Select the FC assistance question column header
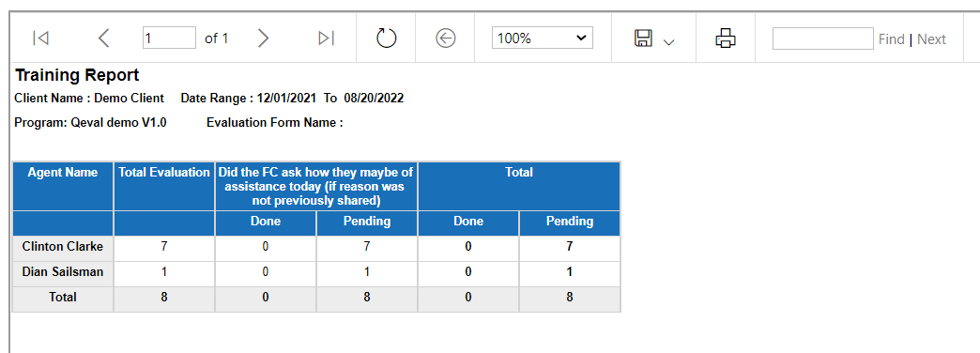The image size is (980, 353). 316,186
